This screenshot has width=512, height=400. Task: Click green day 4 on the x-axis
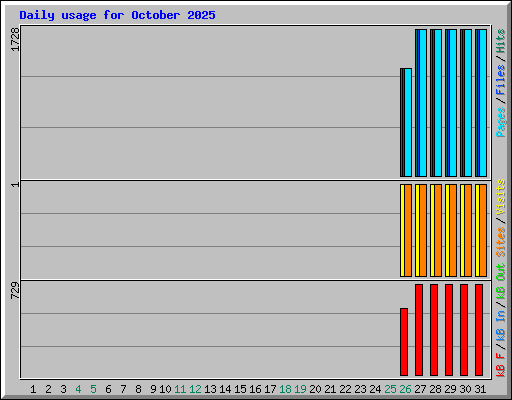click(x=78, y=389)
